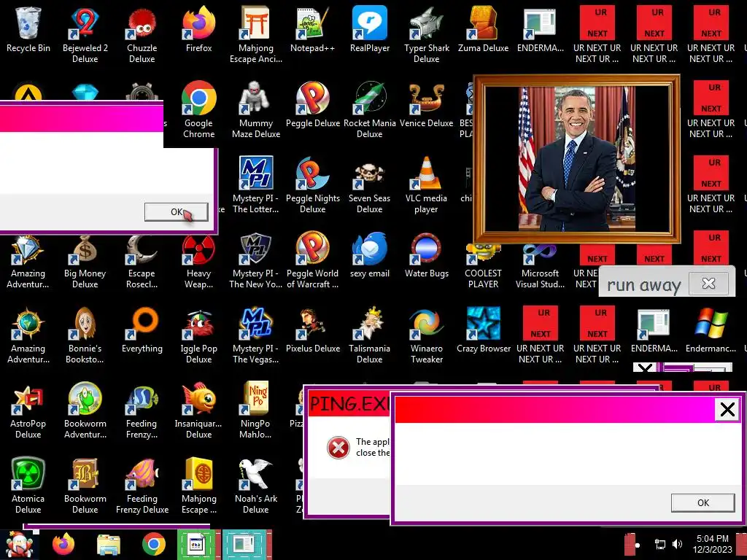Select the Iggle Pop Deluxe icon

tap(198, 336)
